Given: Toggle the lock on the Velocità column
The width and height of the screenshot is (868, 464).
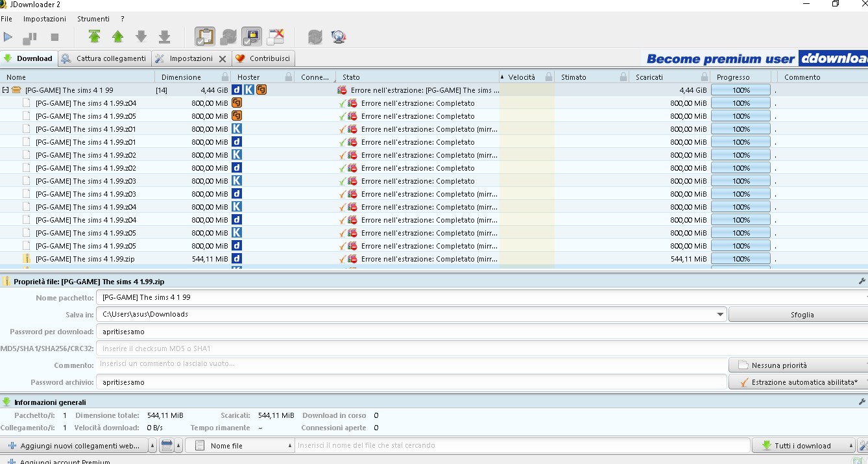Looking at the screenshot, I should click(x=549, y=77).
